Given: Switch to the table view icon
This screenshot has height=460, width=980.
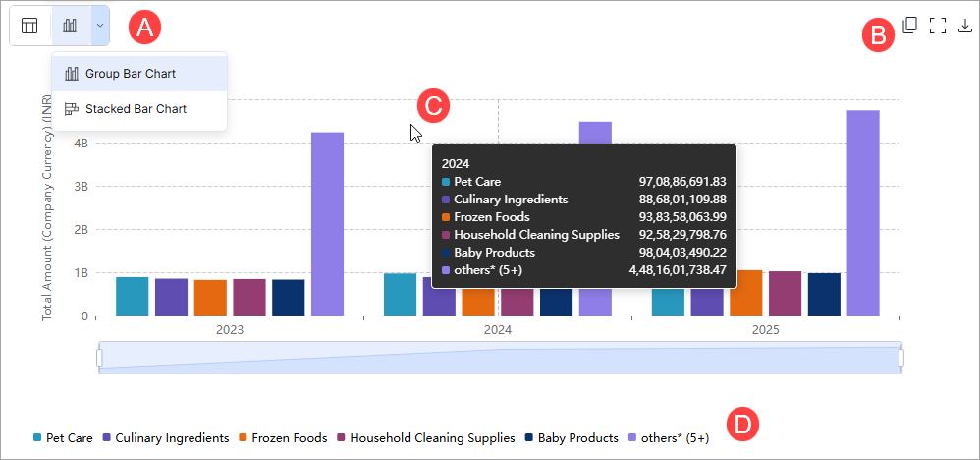Looking at the screenshot, I should [x=30, y=26].
